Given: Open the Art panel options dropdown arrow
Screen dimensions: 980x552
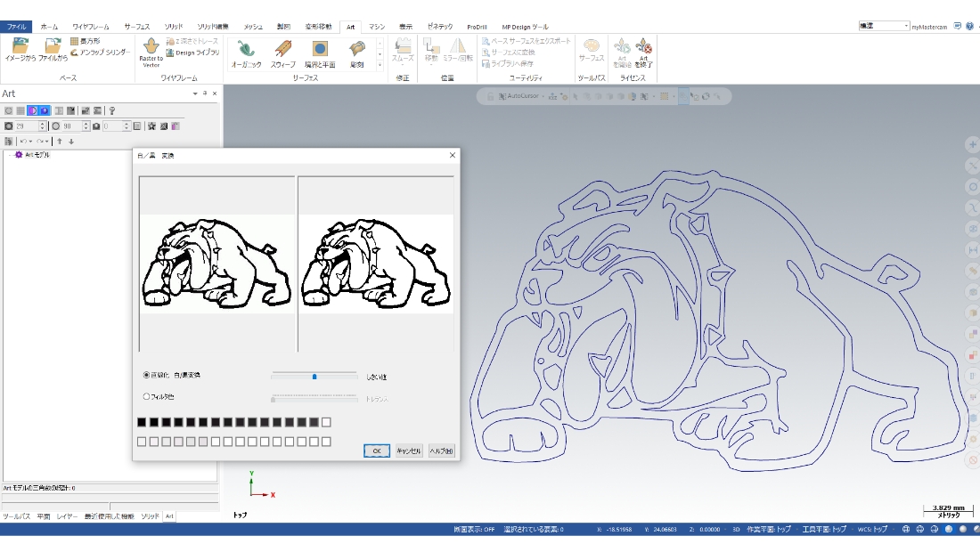Looking at the screenshot, I should (195, 93).
